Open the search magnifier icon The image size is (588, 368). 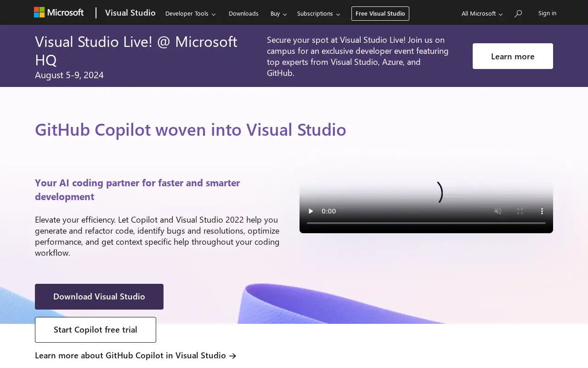(x=518, y=14)
